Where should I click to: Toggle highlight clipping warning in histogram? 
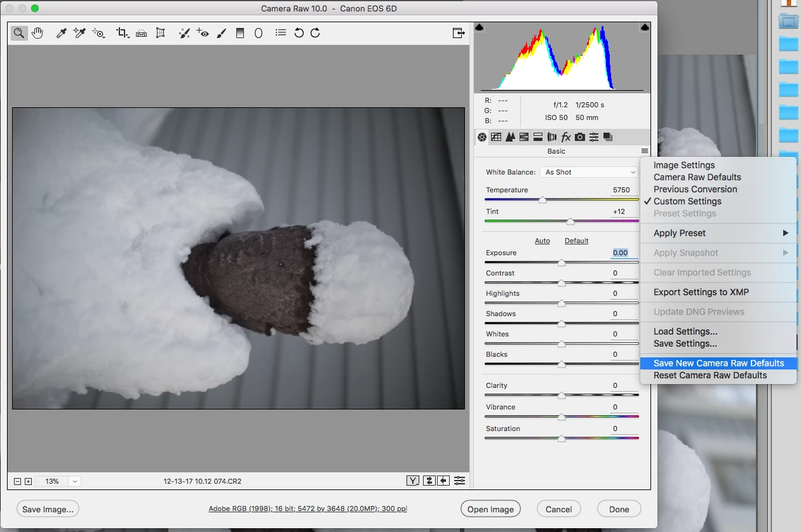(645, 27)
